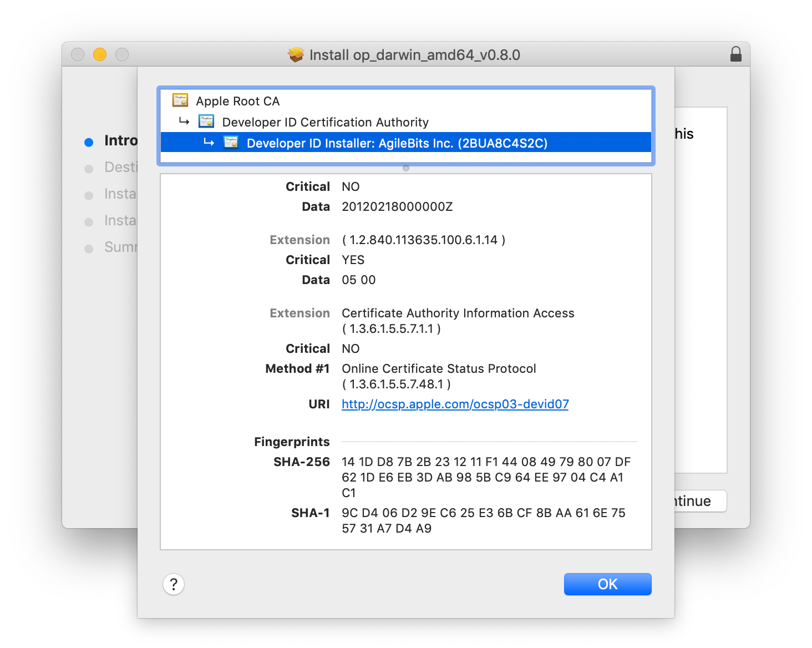The height and width of the screenshot is (648, 812).
Task: Select the Apple Root CA row
Action: point(405,101)
